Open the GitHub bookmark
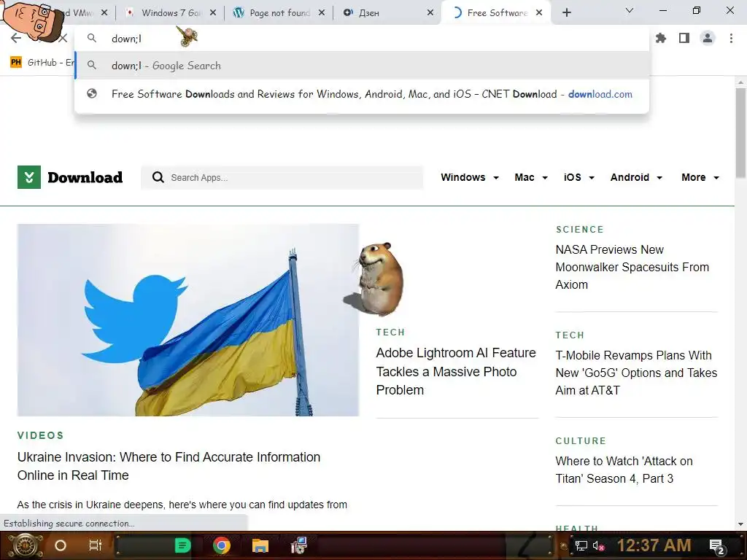 point(42,63)
